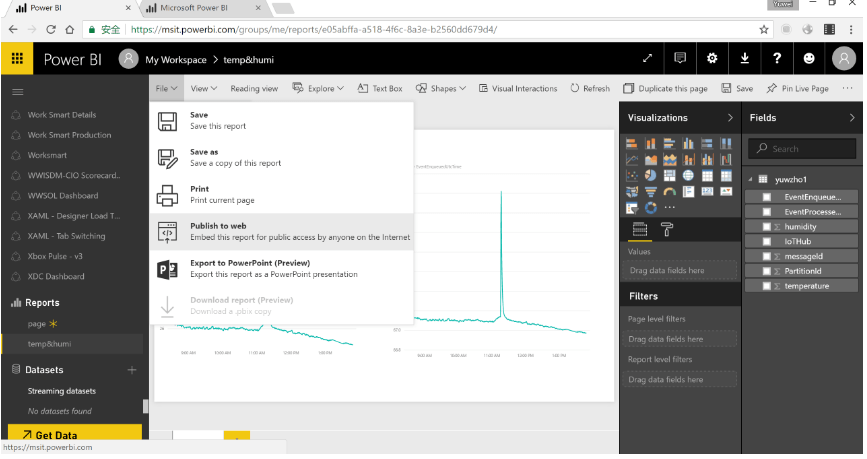
Task: Collapse the Visualizations pane chevron
Action: pos(730,118)
